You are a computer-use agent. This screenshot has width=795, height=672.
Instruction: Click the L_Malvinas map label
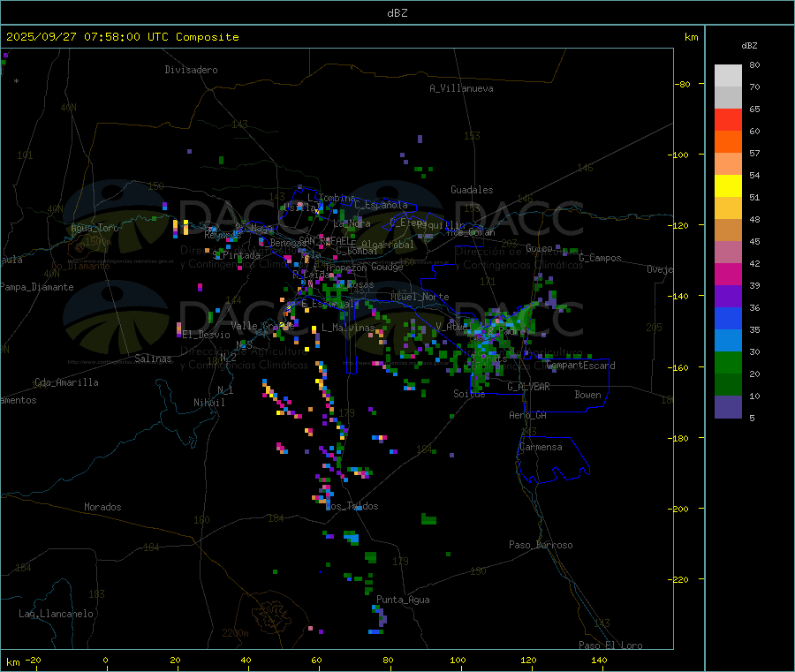(348, 328)
